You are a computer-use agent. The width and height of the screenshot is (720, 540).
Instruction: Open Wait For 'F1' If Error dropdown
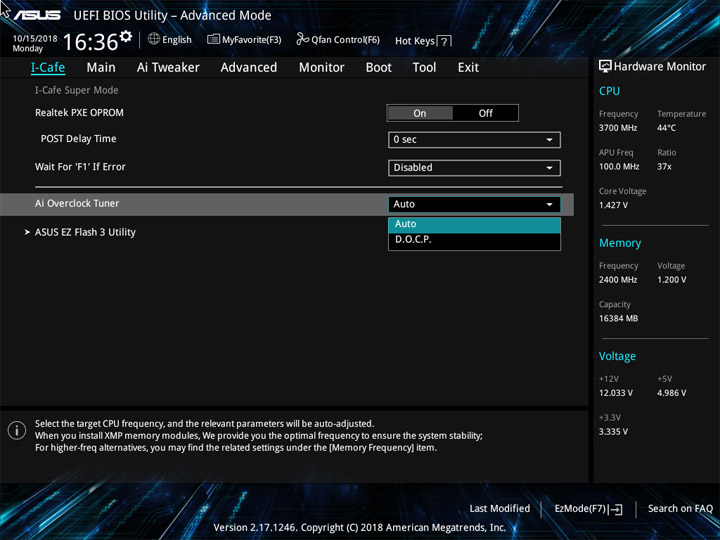point(474,168)
